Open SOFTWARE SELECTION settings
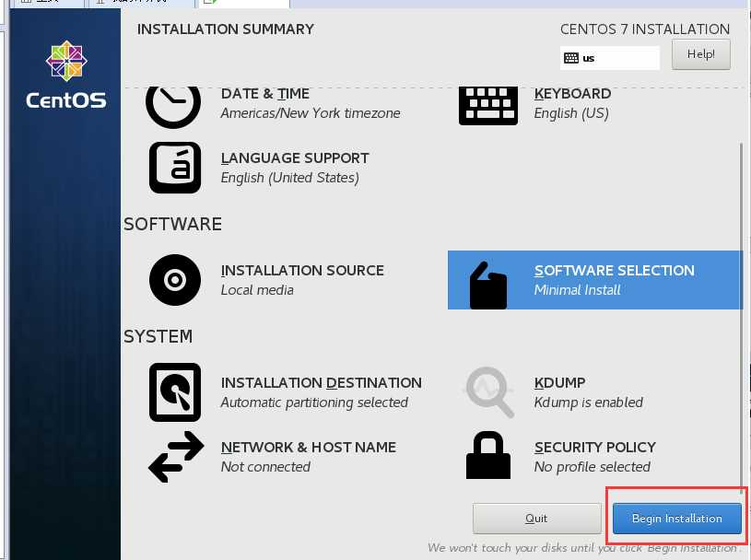Viewport: 751px width, 560px height. pos(614,271)
